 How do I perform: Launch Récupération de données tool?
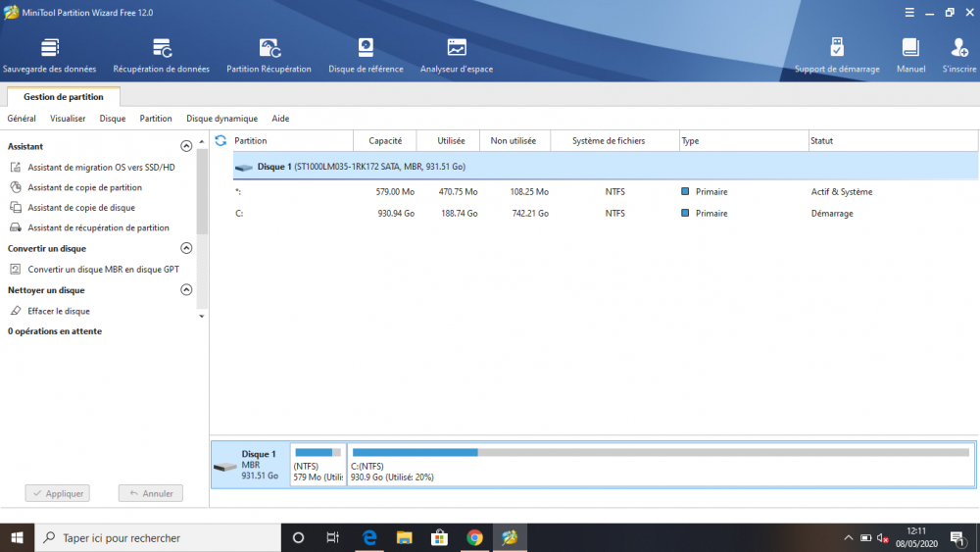point(162,55)
